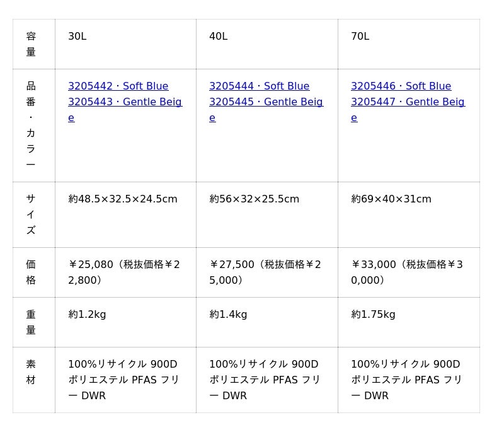
Task: Open the 3205443 Gentle Beige link
Action: 125,102
